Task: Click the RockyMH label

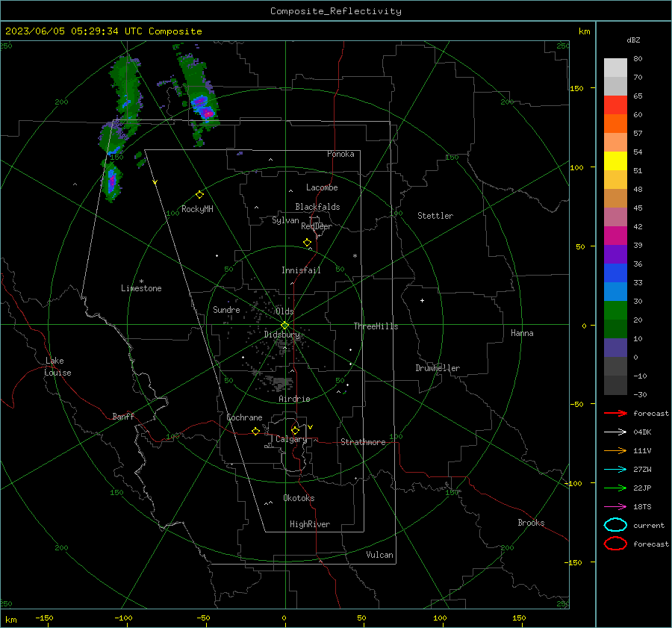Action: 197,209
